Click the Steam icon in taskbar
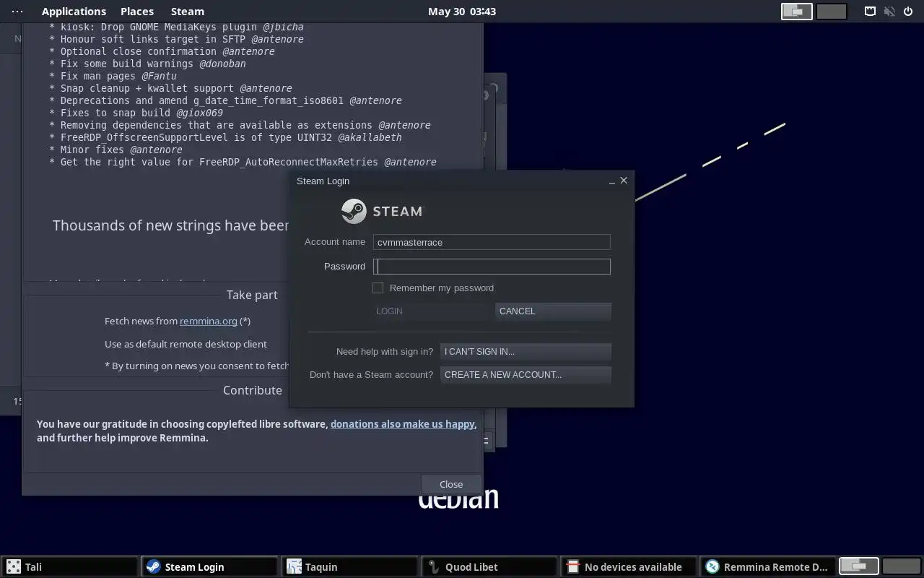Screen dimensions: 924x578 [153, 566]
